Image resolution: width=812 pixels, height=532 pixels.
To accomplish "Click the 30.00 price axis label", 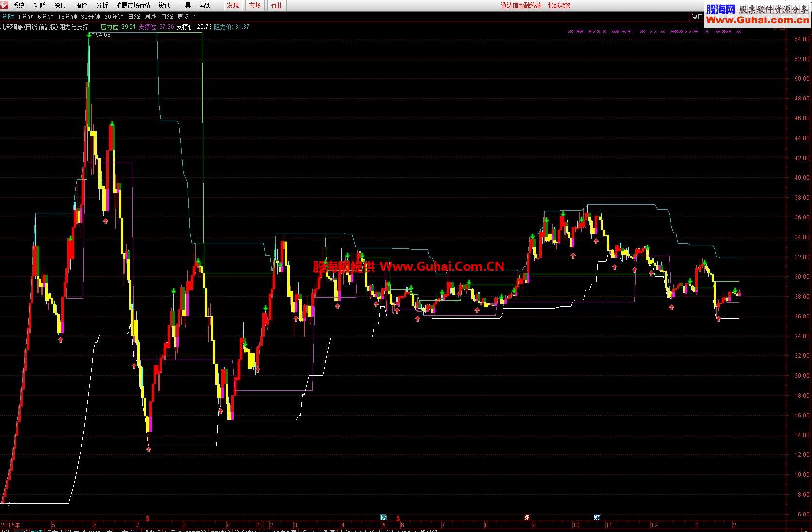I will (x=802, y=277).
